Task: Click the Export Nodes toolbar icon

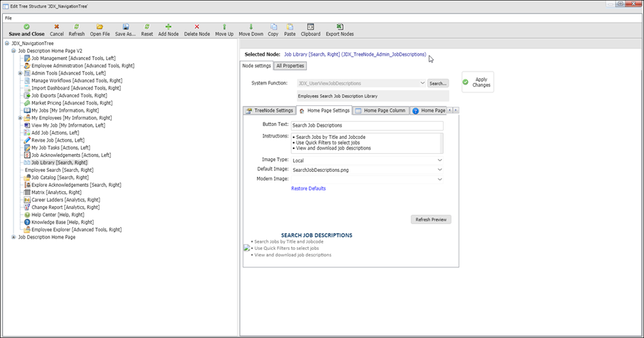Action: [x=338, y=26]
